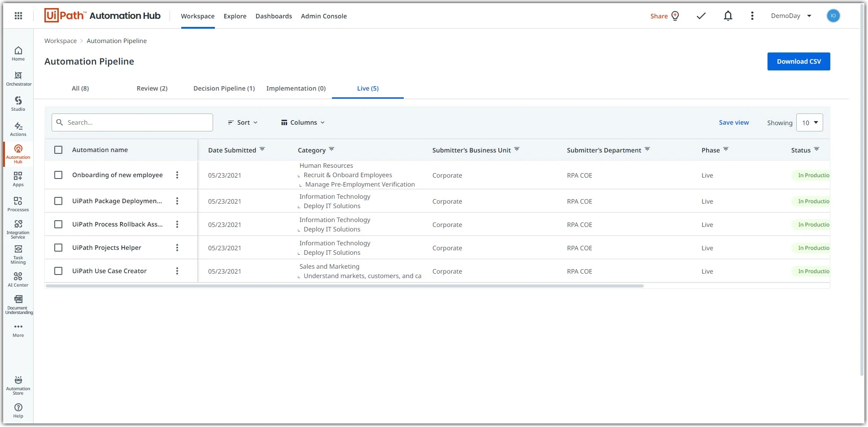
Task: Open the Dashboards menu item
Action: point(274,16)
